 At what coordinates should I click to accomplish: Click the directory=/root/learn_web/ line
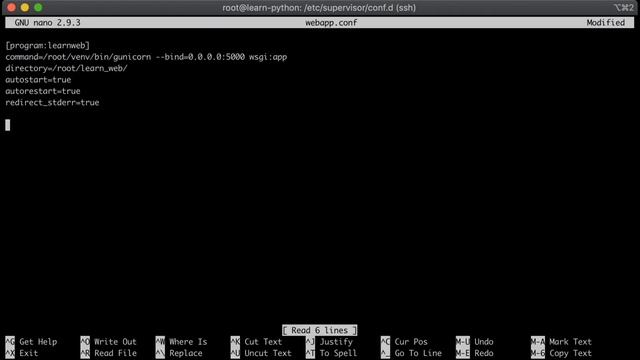coord(66,68)
